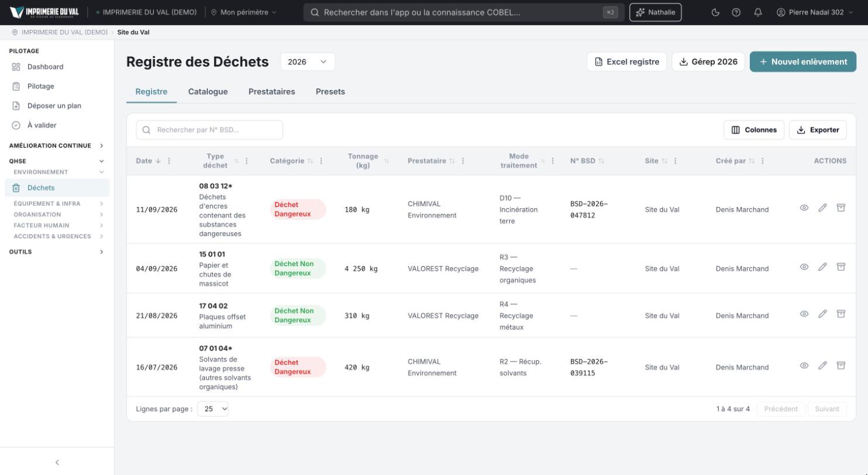The height and width of the screenshot is (475, 868).
Task: Open notifications bell
Action: click(758, 12)
